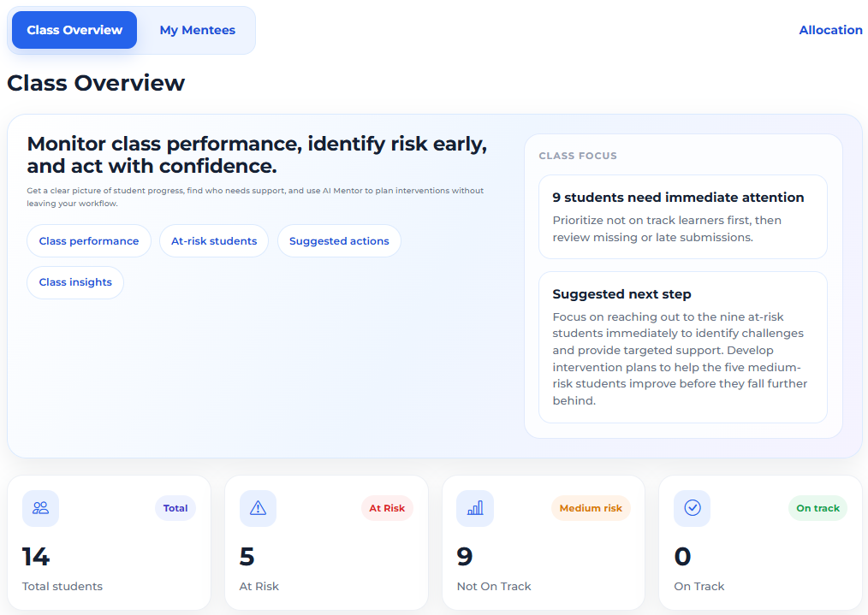Select the red At Risk badge

[x=387, y=508]
